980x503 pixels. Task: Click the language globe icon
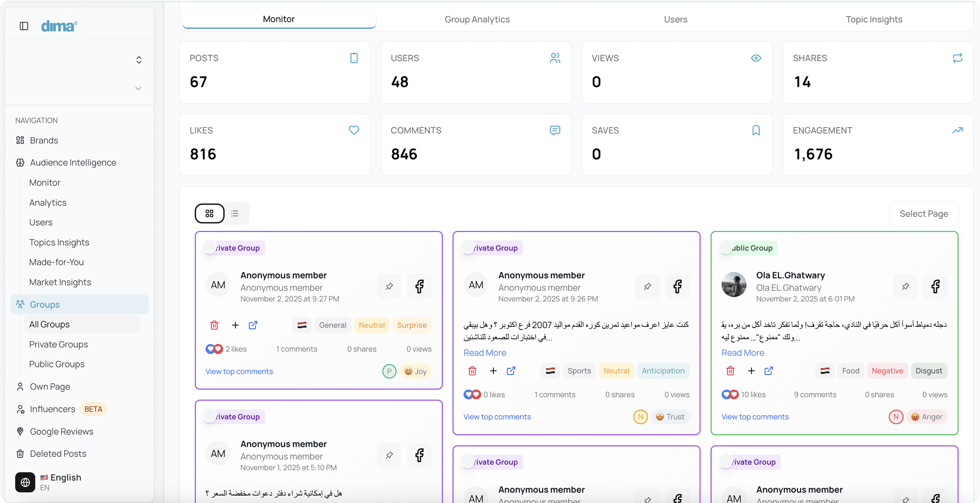click(x=25, y=482)
